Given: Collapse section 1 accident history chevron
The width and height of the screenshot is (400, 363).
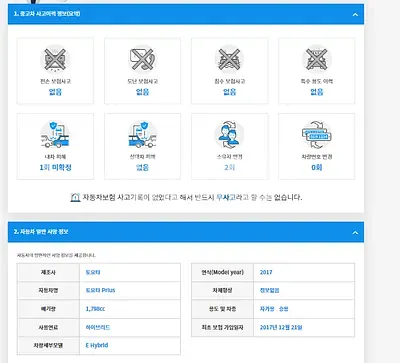Looking at the screenshot, I should coord(355,14).
